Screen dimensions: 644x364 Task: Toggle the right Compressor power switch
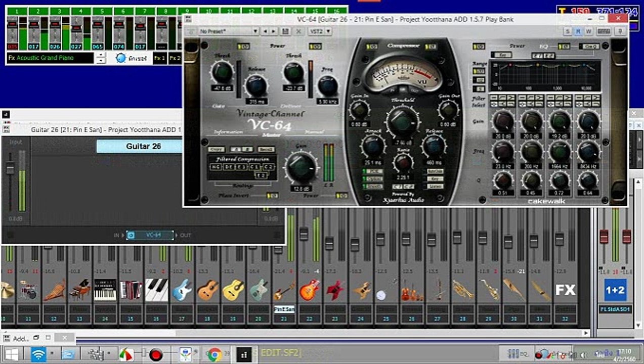pyautogui.click(x=432, y=47)
